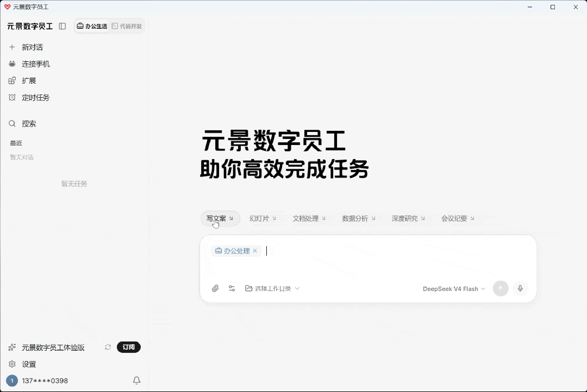The height and width of the screenshot is (392, 587).
Task: Click the plus icon beside 新对话
Action: point(12,47)
